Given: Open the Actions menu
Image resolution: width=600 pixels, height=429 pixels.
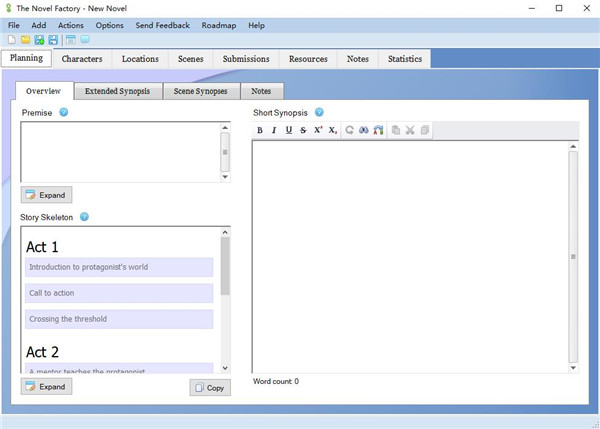Looking at the screenshot, I should [x=71, y=25].
